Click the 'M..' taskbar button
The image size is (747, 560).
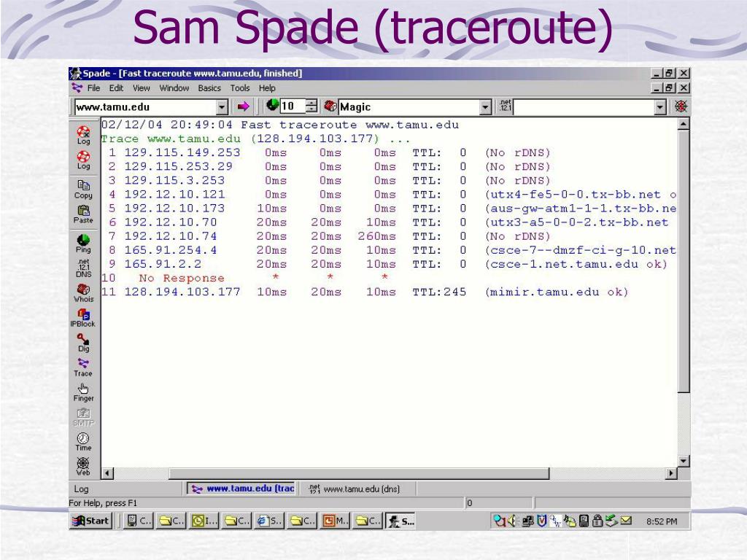(336, 521)
